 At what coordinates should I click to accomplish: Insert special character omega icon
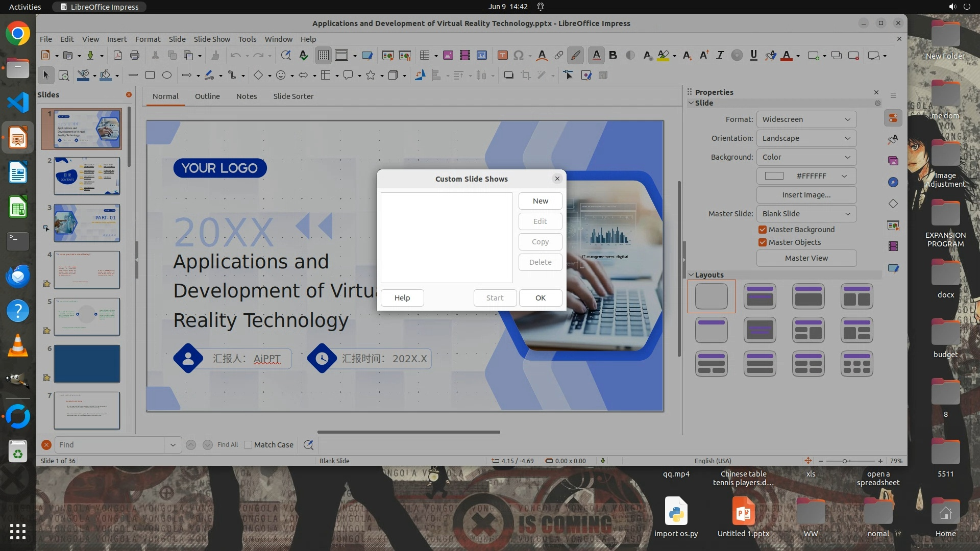519,55
